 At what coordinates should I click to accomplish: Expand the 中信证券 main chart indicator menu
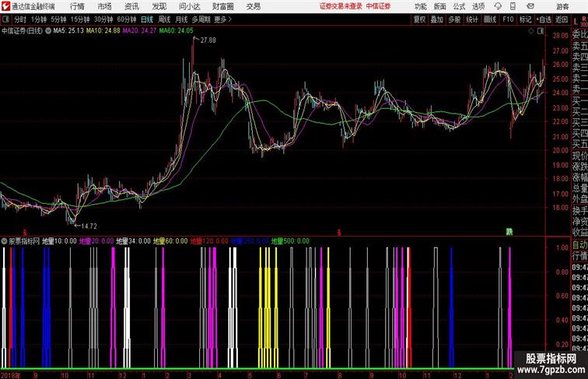48,31
